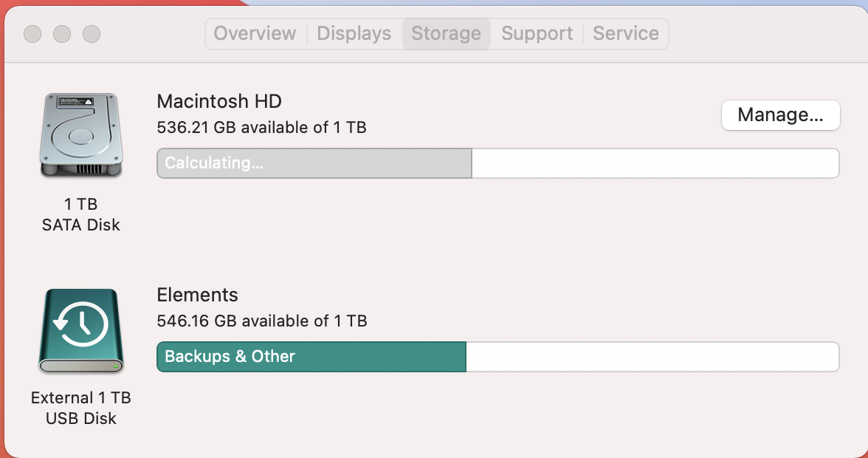This screenshot has width=868, height=458.
Task: Click the External 1 TB USB Disk label
Action: tap(80, 408)
